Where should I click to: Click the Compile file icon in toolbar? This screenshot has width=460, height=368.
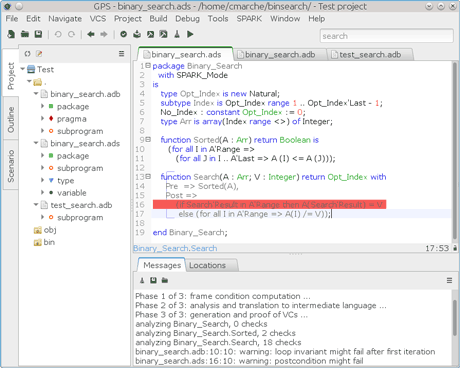[137, 34]
